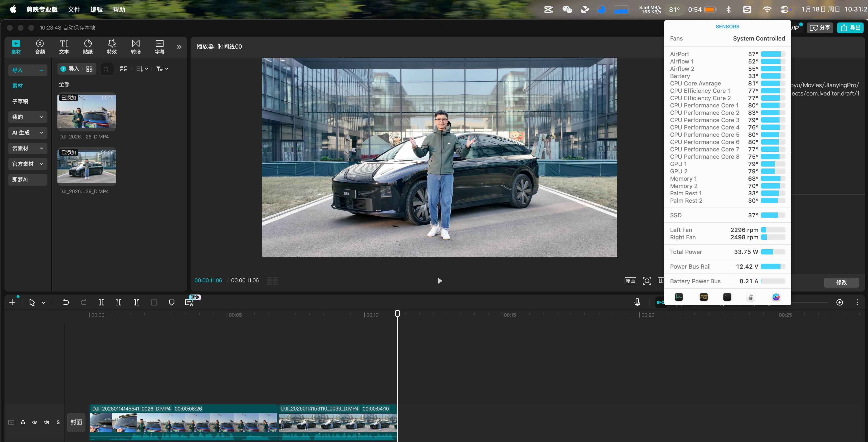Click the marker shield icon in timeline toolbar
868x442 pixels.
172,302
